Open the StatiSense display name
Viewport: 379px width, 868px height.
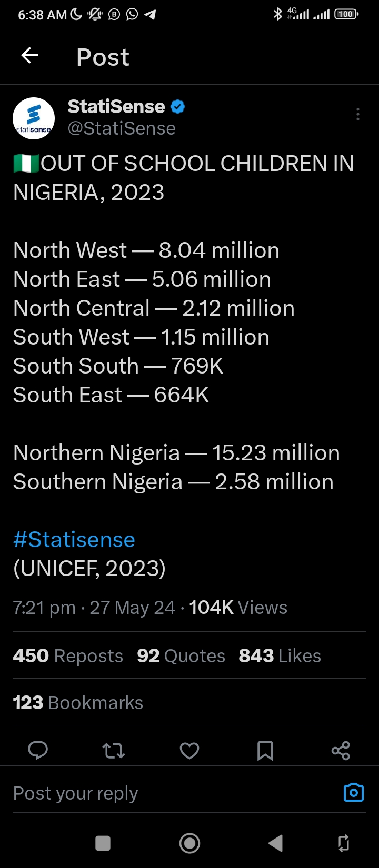(x=116, y=107)
